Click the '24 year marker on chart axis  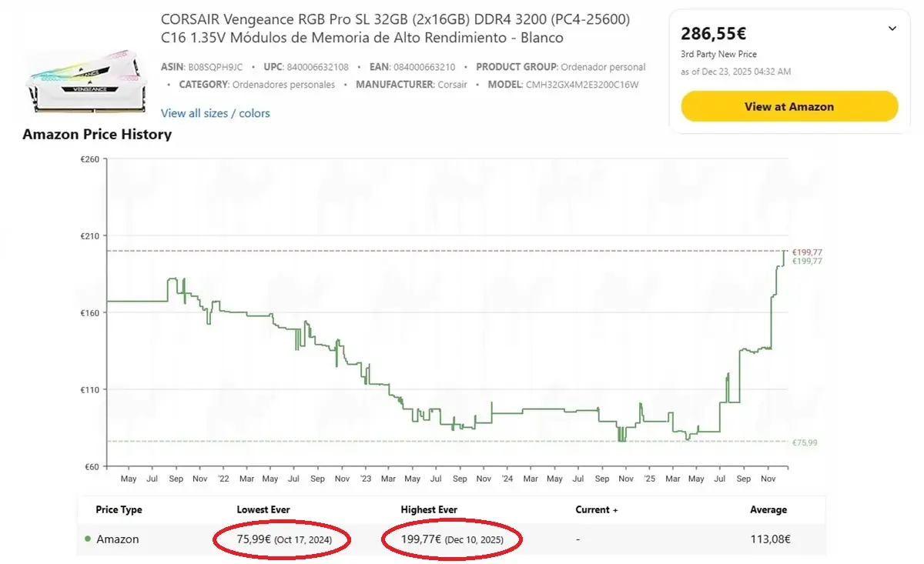pos(507,479)
